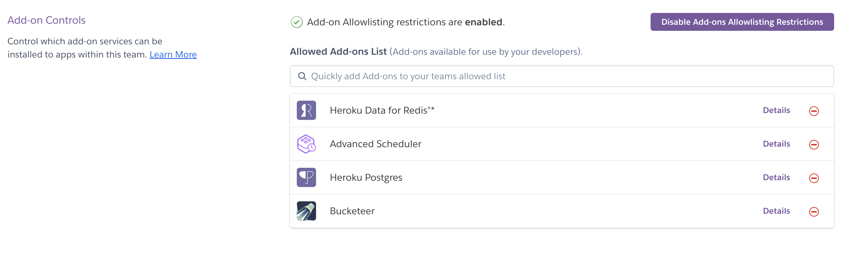
Task: Click the Advanced Scheduler logo icon
Action: 306,144
